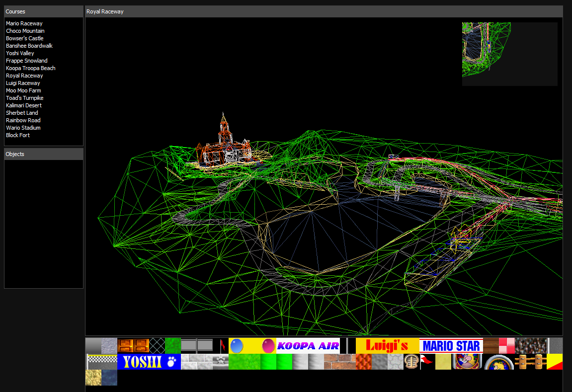
Task: Select the wooden fence posts texture
Action: click(531, 362)
